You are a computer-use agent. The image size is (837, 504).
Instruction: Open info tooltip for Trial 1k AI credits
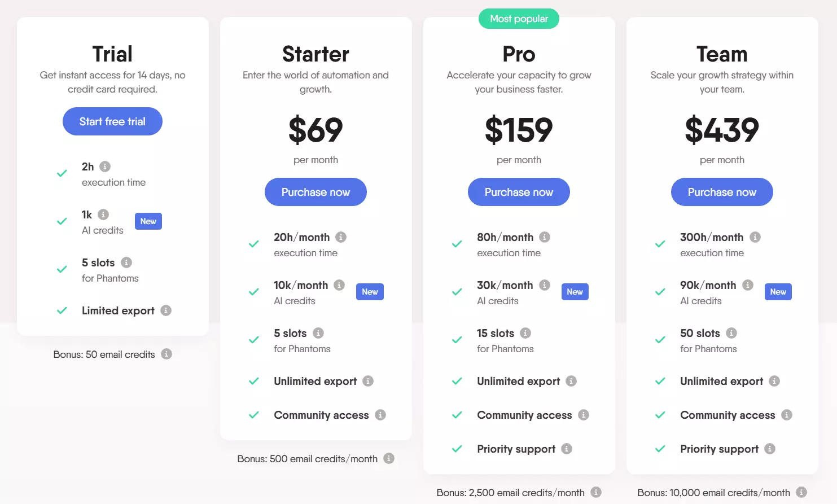click(x=103, y=214)
